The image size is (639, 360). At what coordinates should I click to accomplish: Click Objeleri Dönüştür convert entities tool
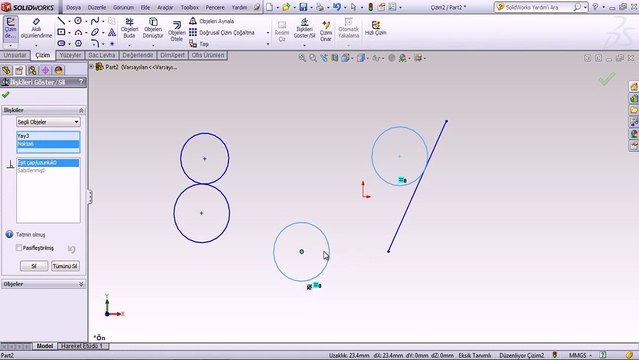click(x=153, y=28)
